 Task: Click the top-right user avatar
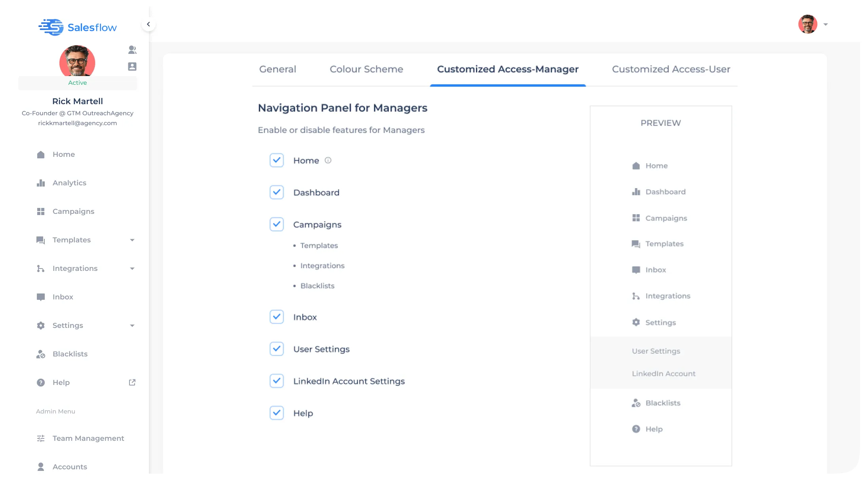tap(808, 25)
